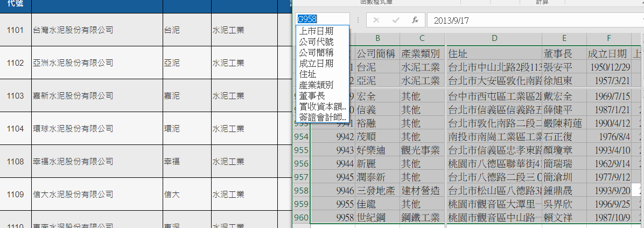Click 信大水泥股份有限公司 in left table

coord(73,195)
